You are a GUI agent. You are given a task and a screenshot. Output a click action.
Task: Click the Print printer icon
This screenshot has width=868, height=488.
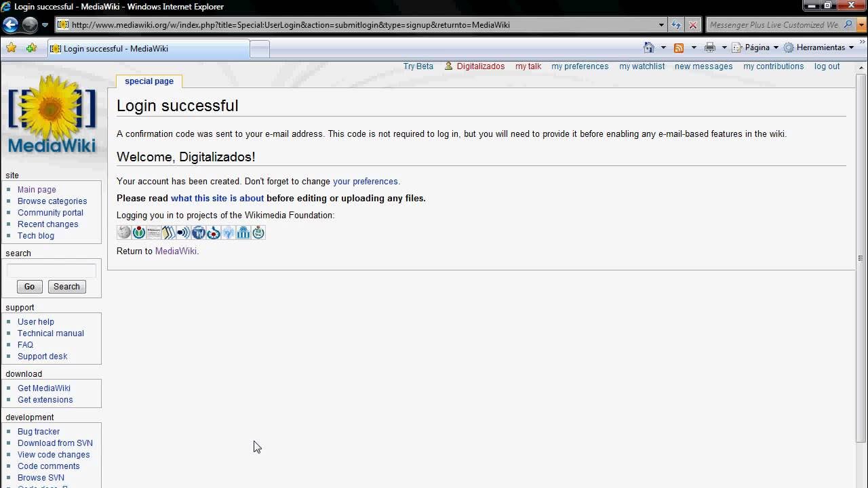pos(710,47)
